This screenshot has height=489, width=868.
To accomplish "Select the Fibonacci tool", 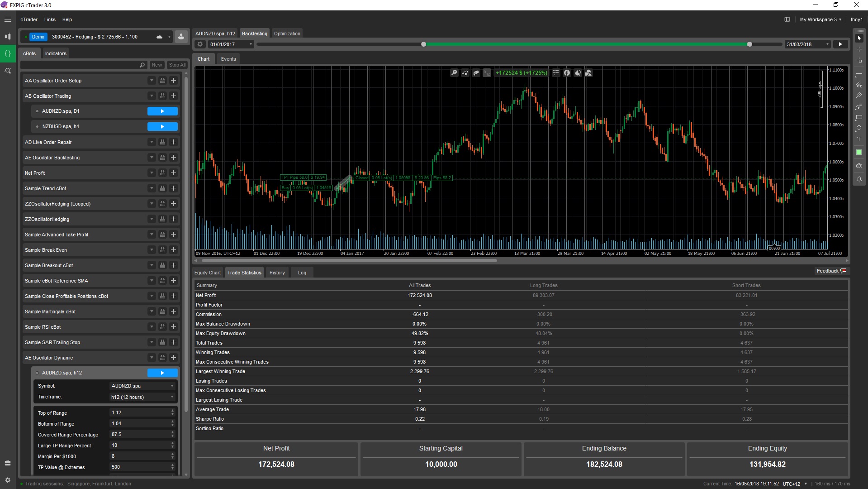I will point(859,106).
